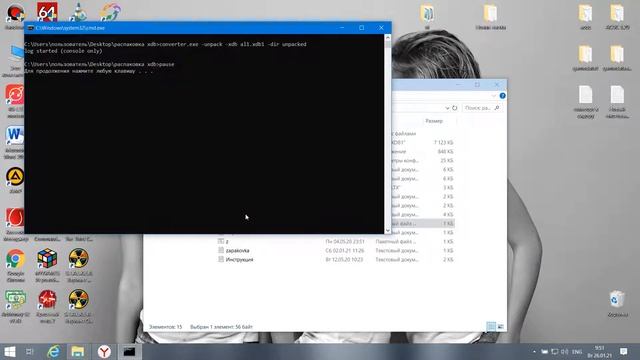This screenshot has width=640, height=360.
Task: Open Explorer address bar history dropdown
Action: (447, 108)
